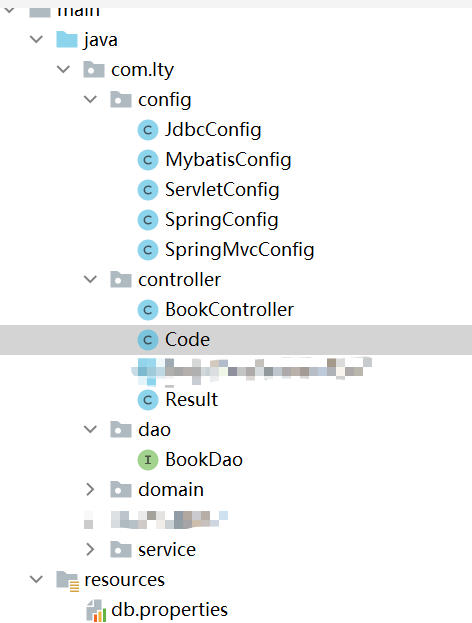The image size is (472, 623).
Task: Click the db.properties file icon
Action: [x=96, y=610]
